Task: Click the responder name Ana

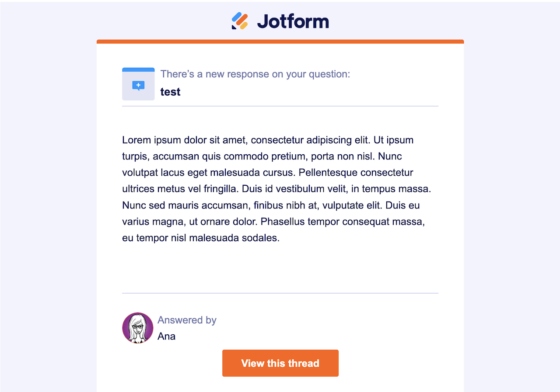Action: click(x=166, y=336)
